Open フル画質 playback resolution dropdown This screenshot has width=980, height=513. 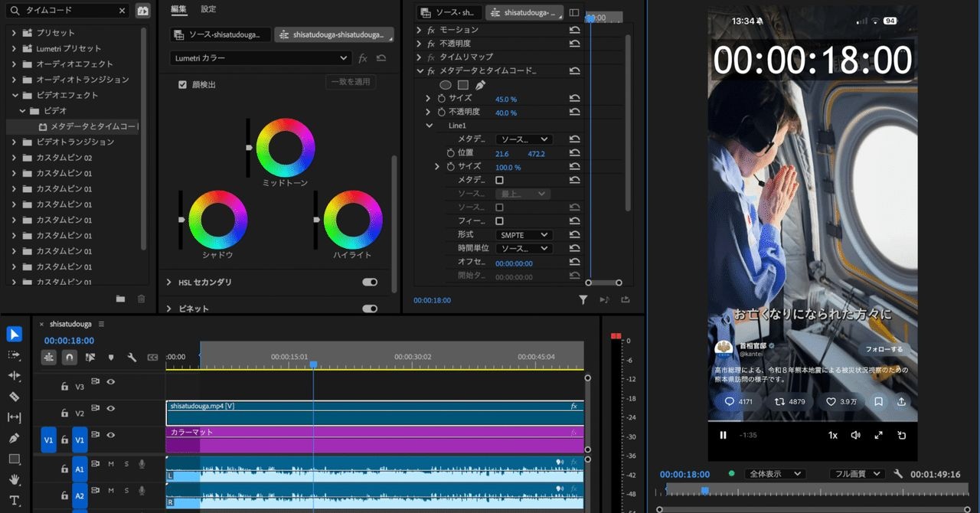857,474
